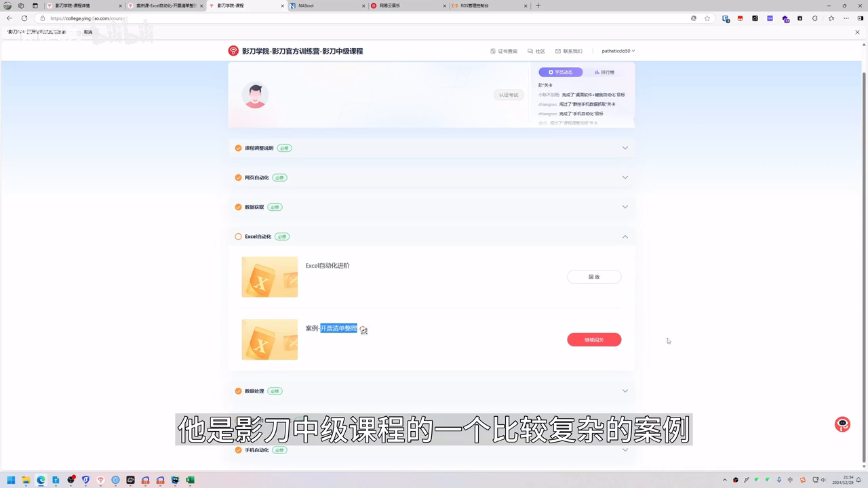Expand the 网页自动化 section
Screen dimensions: 868x488
point(625,177)
